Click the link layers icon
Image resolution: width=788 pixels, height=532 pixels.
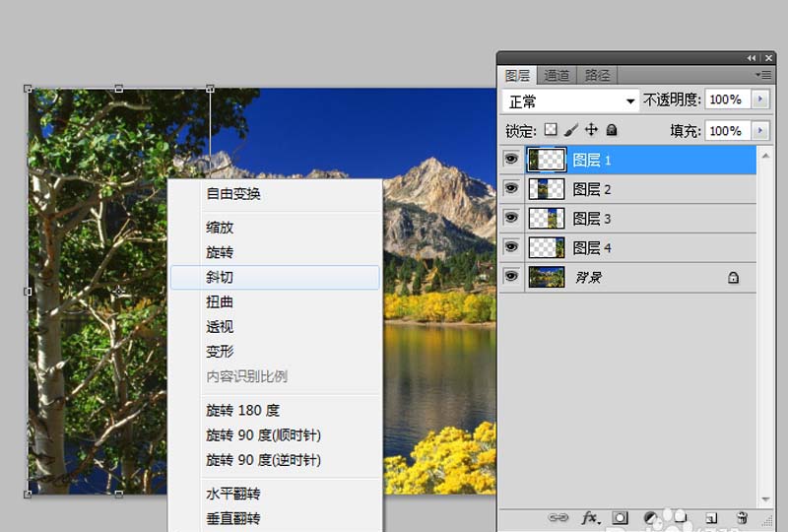[x=558, y=517]
